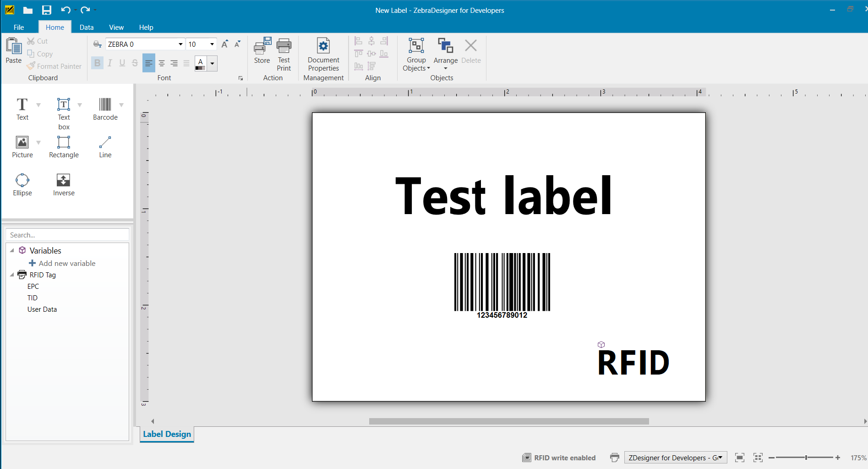Screen dimensions: 868x469
Task: Open the font family dropdown
Action: [x=180, y=44]
